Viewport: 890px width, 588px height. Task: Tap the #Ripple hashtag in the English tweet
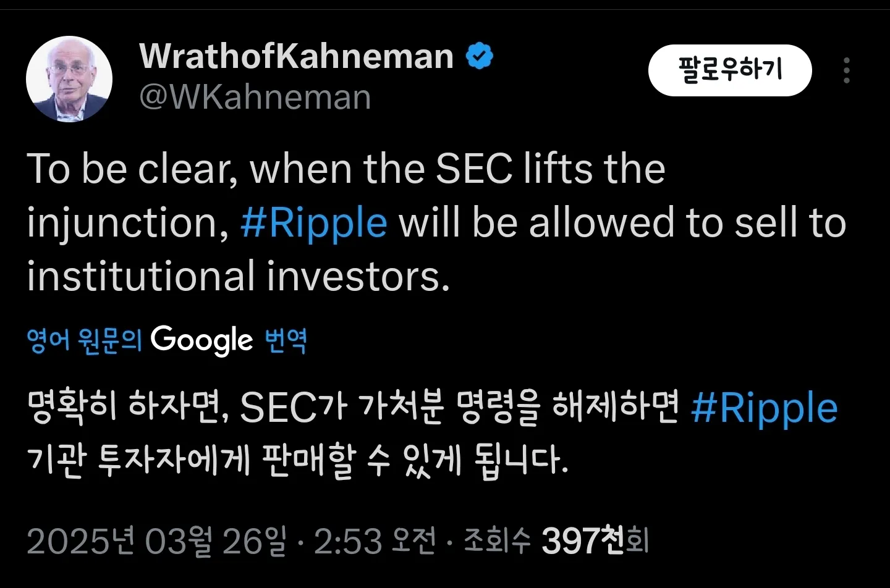tap(314, 222)
